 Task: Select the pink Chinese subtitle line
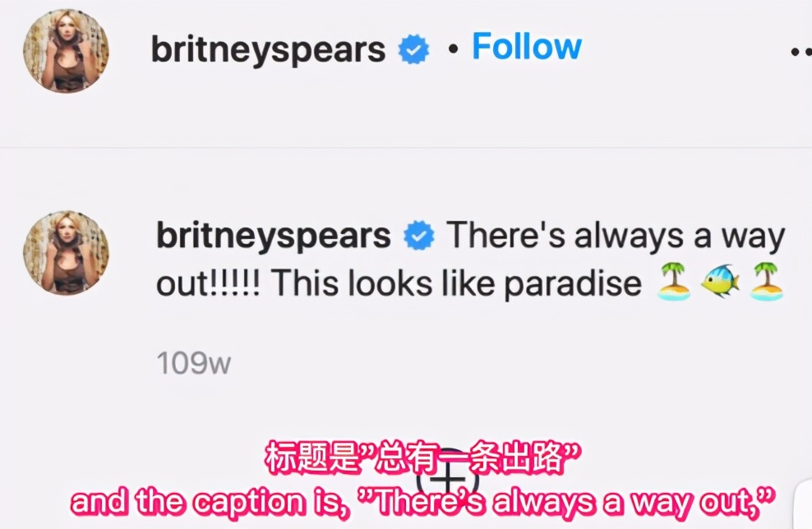[x=422, y=458]
